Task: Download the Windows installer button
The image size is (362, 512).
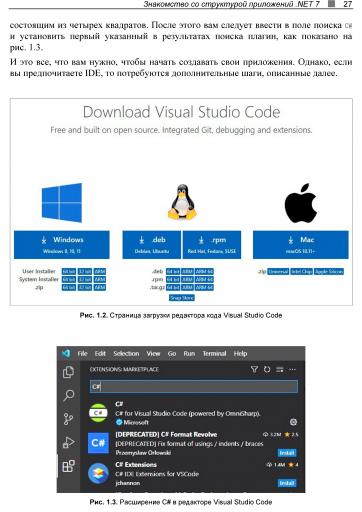Action: (62, 245)
